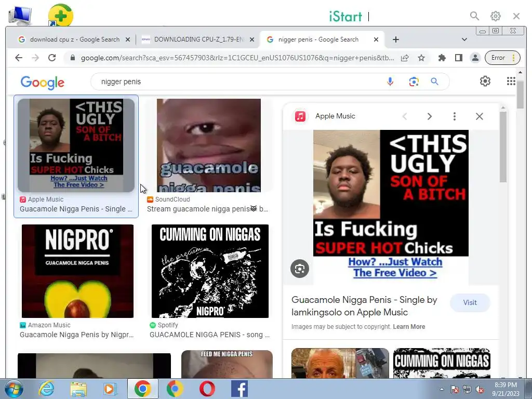Click the Apple Music icon in preview panel header
This screenshot has height=399, width=532.
coord(300,116)
